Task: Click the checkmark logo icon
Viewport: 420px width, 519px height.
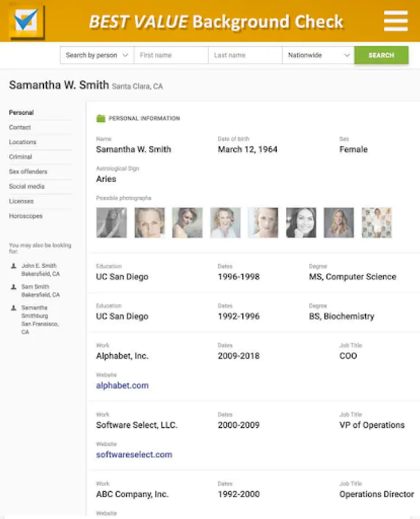Action: (27, 22)
